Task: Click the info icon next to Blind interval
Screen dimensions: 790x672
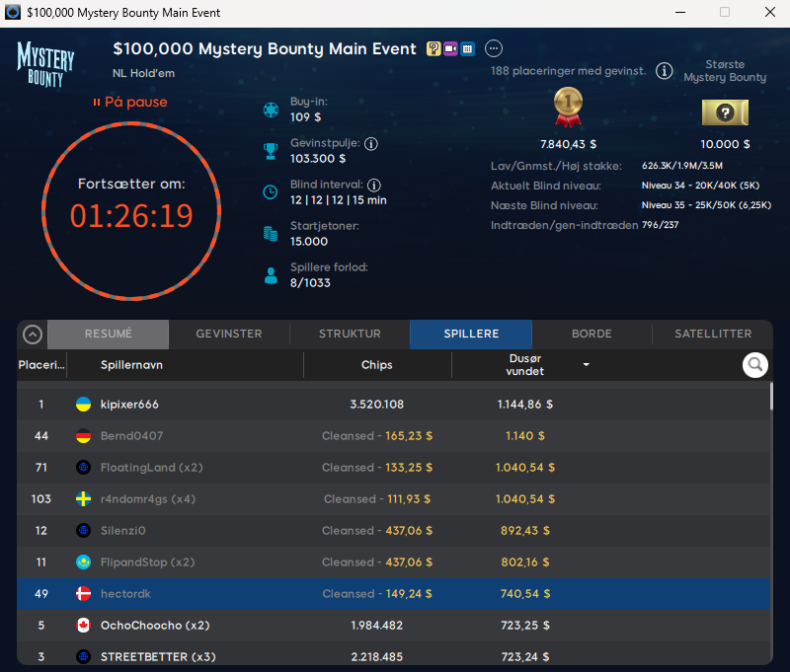Action: (x=374, y=185)
